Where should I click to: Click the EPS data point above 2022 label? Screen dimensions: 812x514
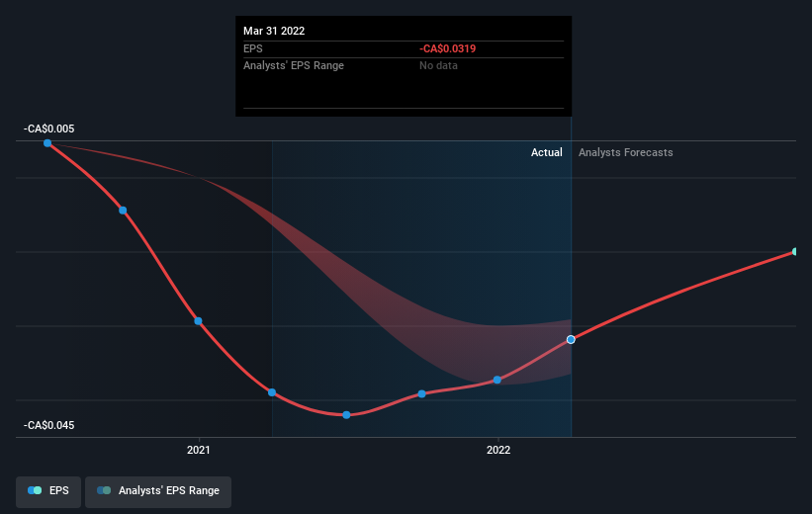(x=497, y=380)
